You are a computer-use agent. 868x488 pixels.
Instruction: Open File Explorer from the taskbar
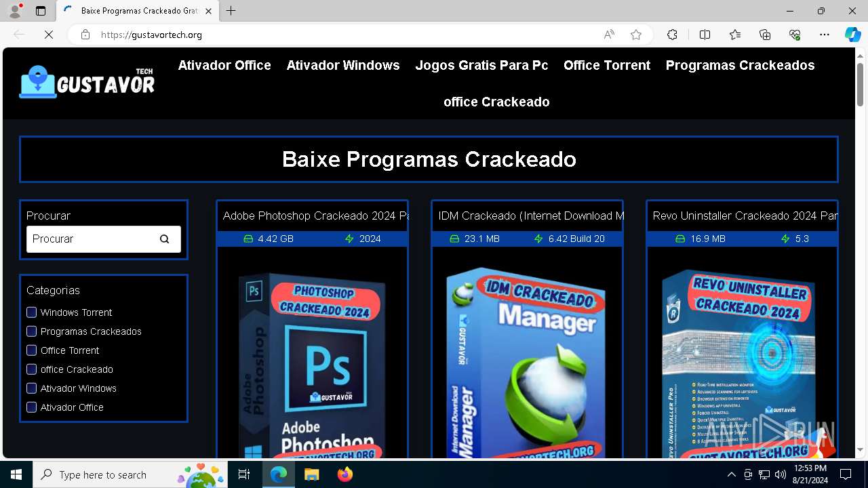point(311,474)
